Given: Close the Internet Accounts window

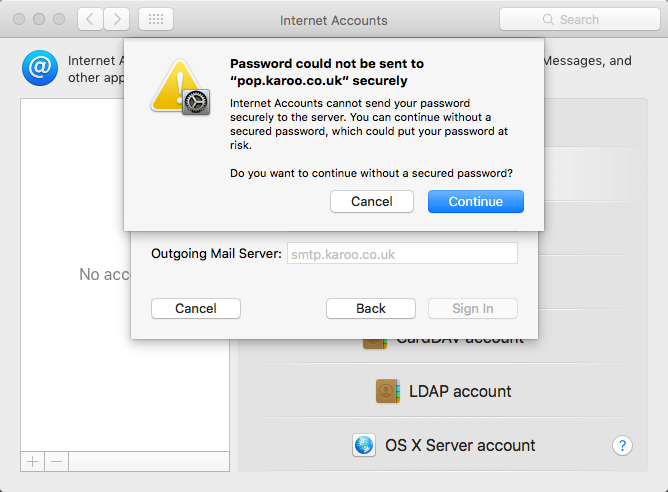Looking at the screenshot, I should tap(20, 19).
